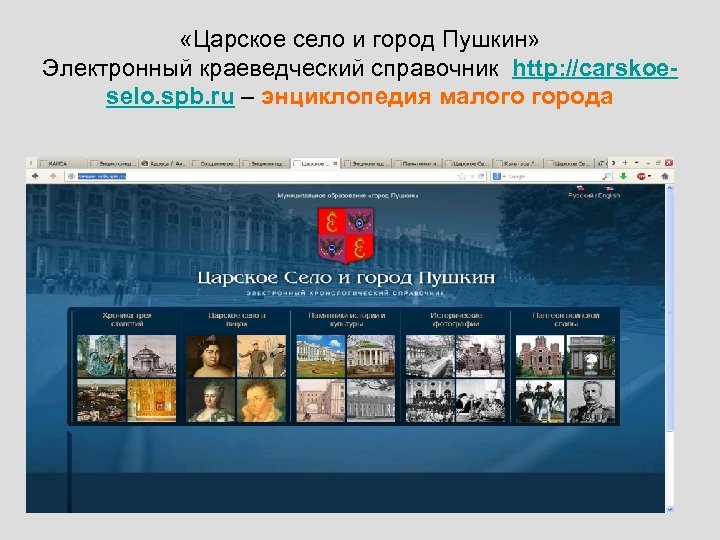Click the aerial town view thumbnail in Хроника
Viewport: 720px width, 540px height.
click(101, 400)
